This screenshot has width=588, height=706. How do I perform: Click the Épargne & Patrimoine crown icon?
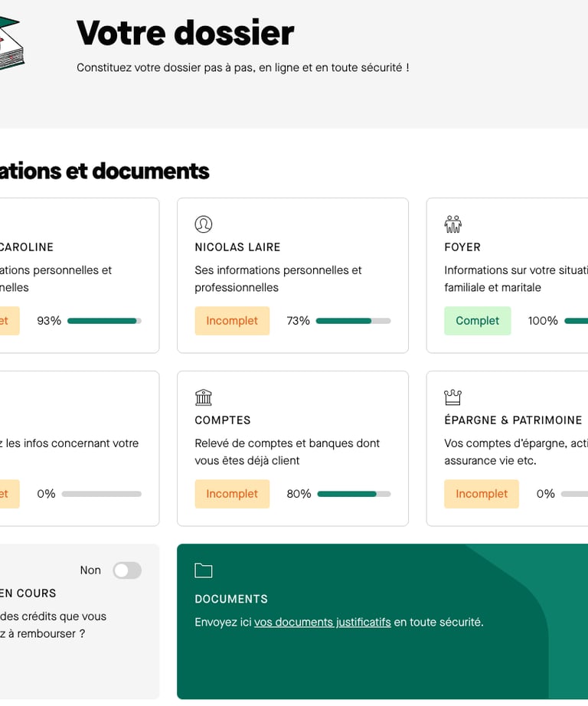453,397
